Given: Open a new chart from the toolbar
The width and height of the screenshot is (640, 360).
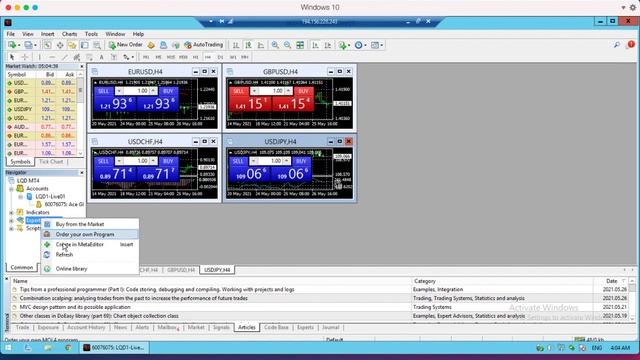Looking at the screenshot, I should (x=12, y=45).
